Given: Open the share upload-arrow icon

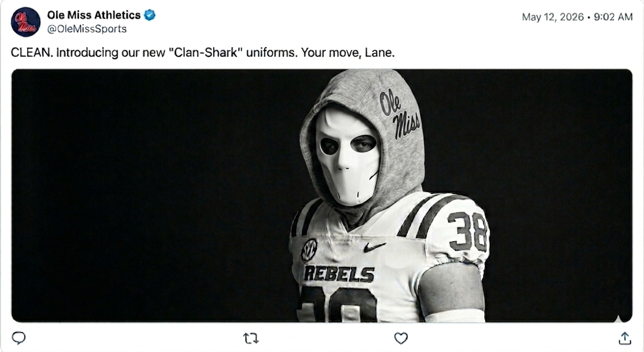Looking at the screenshot, I should [625, 338].
